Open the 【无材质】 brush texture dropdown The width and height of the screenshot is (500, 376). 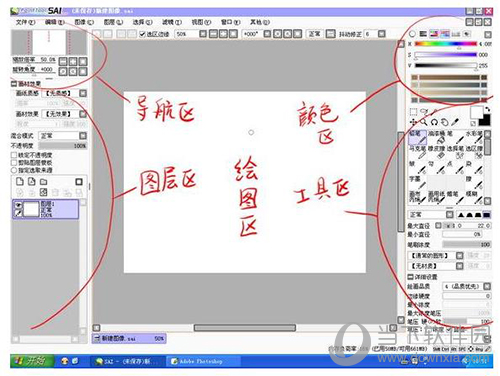(460, 266)
